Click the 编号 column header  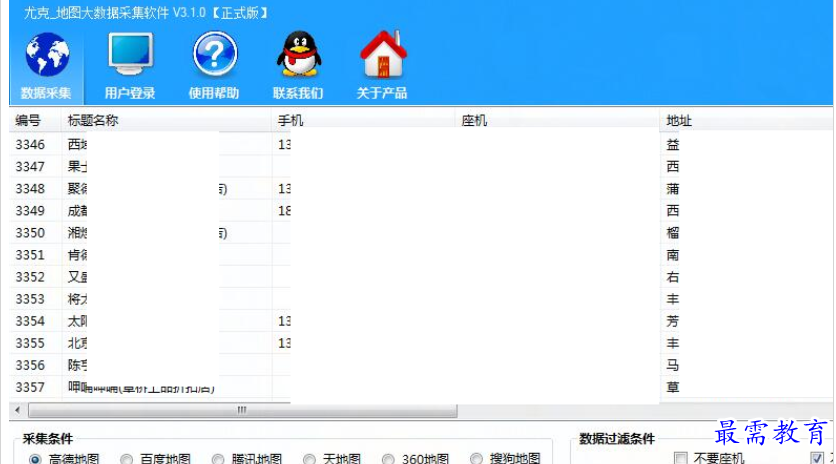(35, 121)
